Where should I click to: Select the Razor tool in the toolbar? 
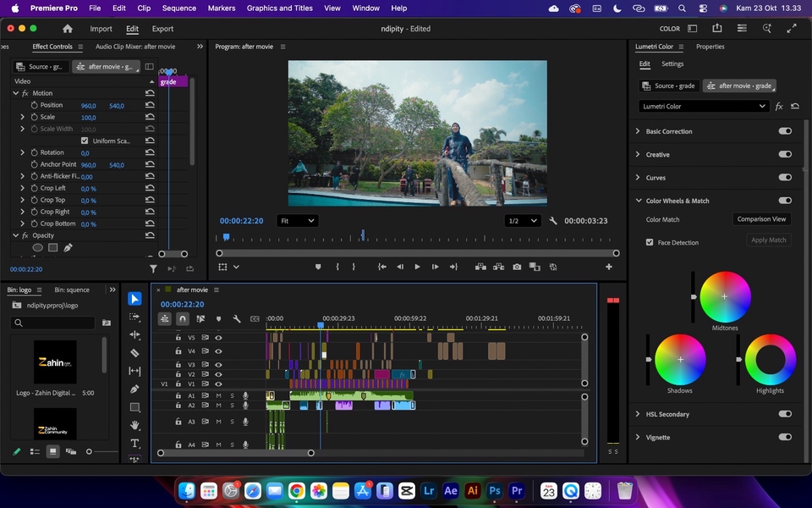click(x=134, y=353)
